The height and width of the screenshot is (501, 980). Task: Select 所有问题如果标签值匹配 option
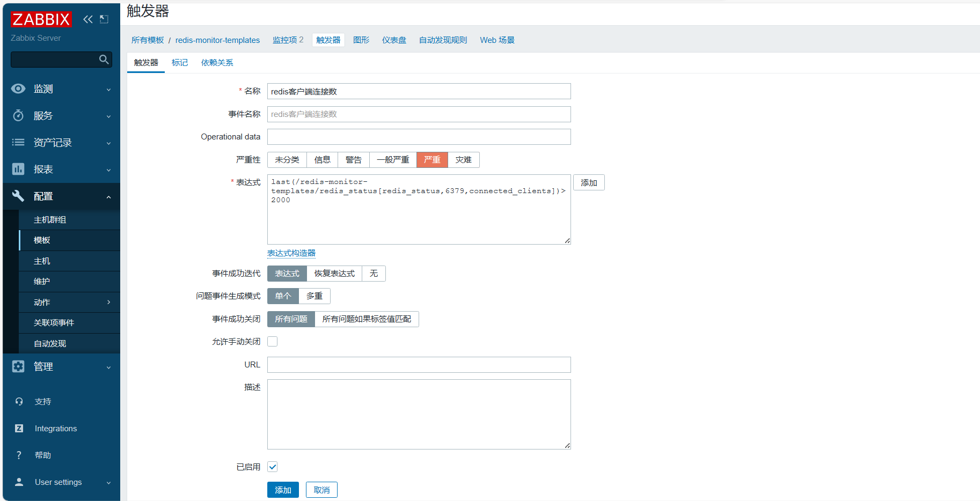(367, 319)
